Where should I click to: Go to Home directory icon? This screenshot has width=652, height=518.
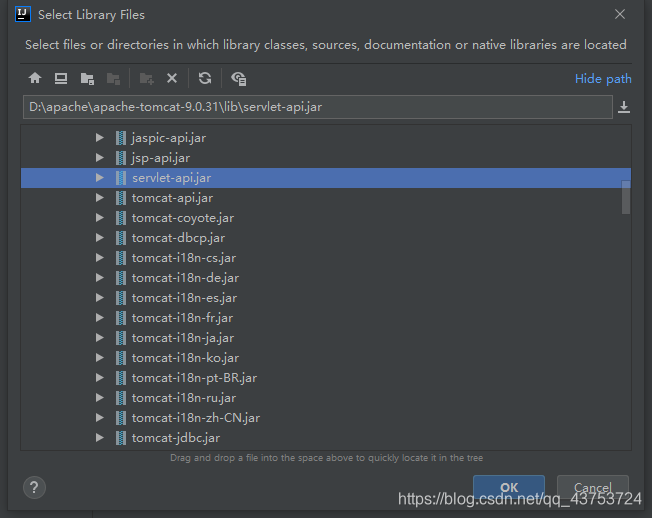coord(35,78)
